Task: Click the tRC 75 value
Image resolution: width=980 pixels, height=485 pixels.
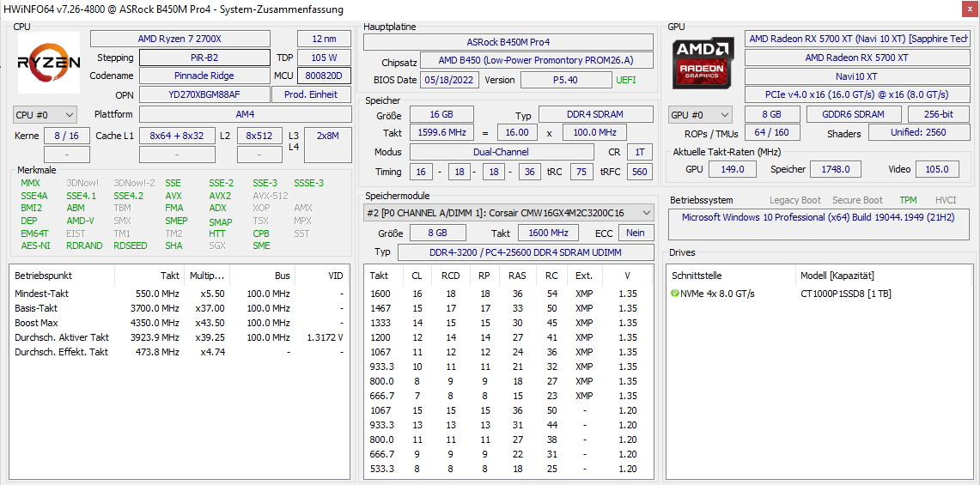Action: [581, 171]
